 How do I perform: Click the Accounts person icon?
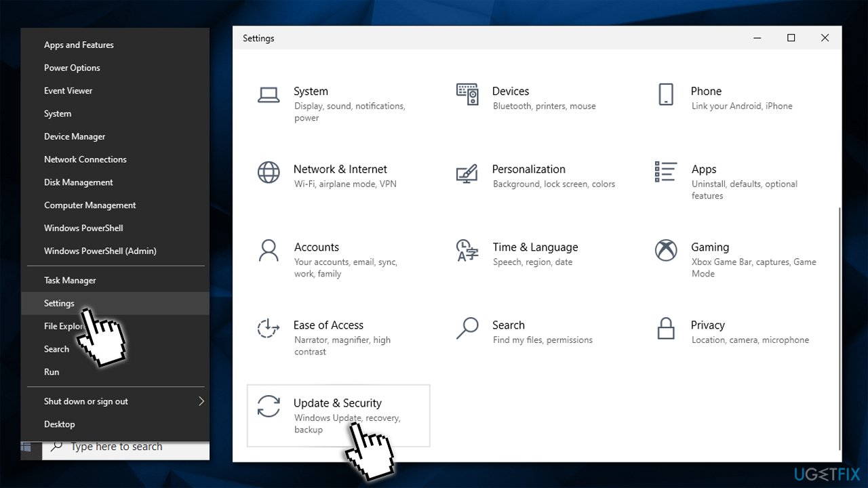[x=269, y=250]
